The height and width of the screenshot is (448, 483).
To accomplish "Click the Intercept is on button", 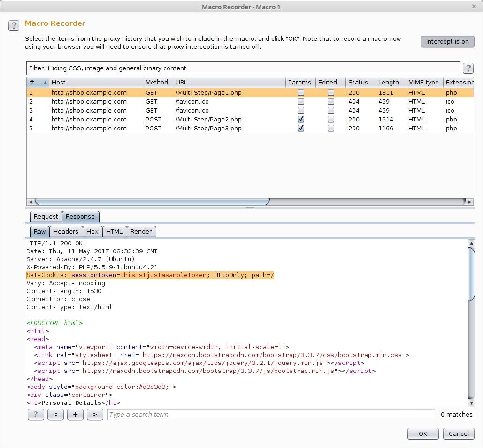I will [447, 42].
